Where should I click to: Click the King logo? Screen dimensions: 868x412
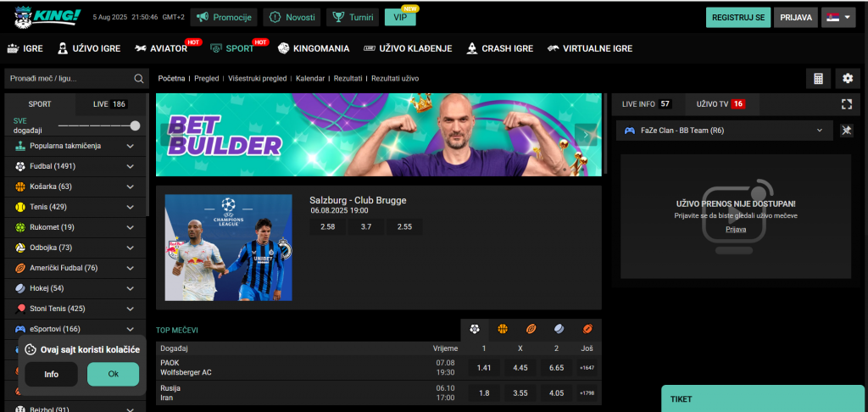[47, 17]
